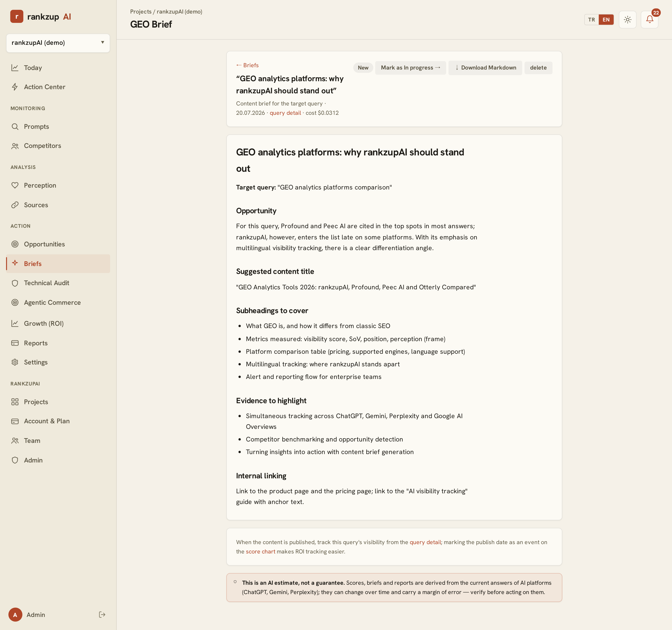Click the New status badge
Image resolution: width=672 pixels, height=630 pixels.
point(363,68)
